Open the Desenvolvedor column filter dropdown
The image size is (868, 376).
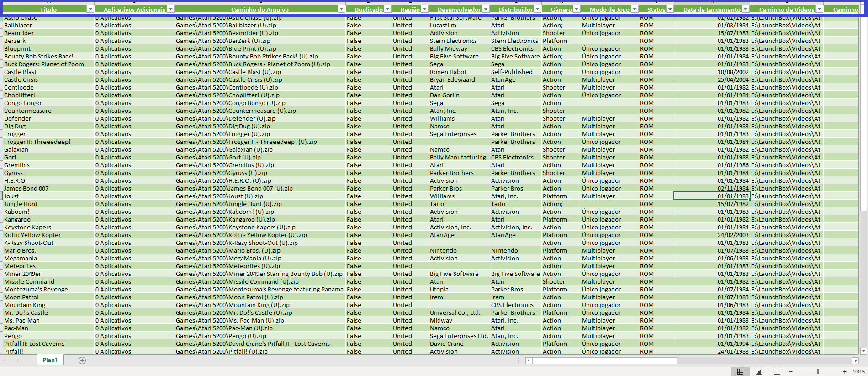coord(486,9)
